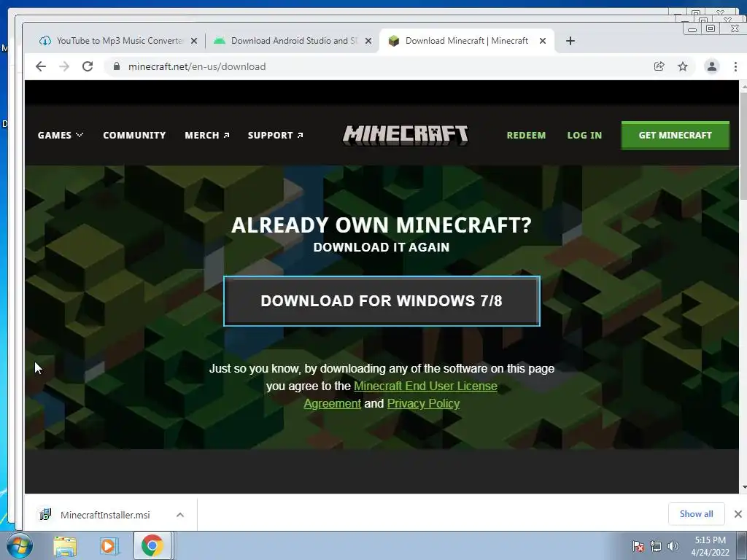Click the REDEEM link

tap(526, 135)
